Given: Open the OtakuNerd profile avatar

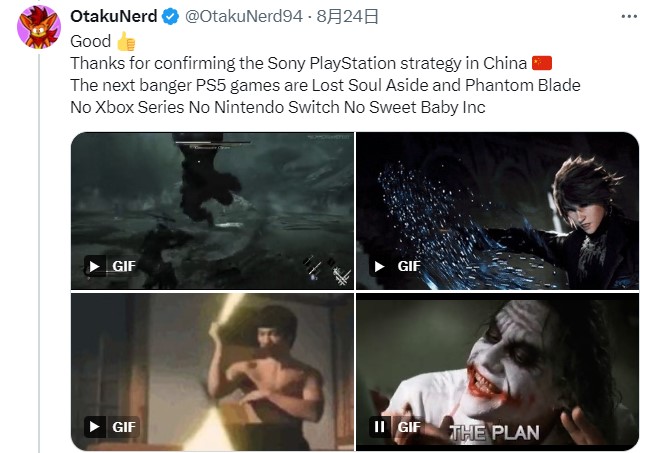Looking at the screenshot, I should tap(39, 27).
